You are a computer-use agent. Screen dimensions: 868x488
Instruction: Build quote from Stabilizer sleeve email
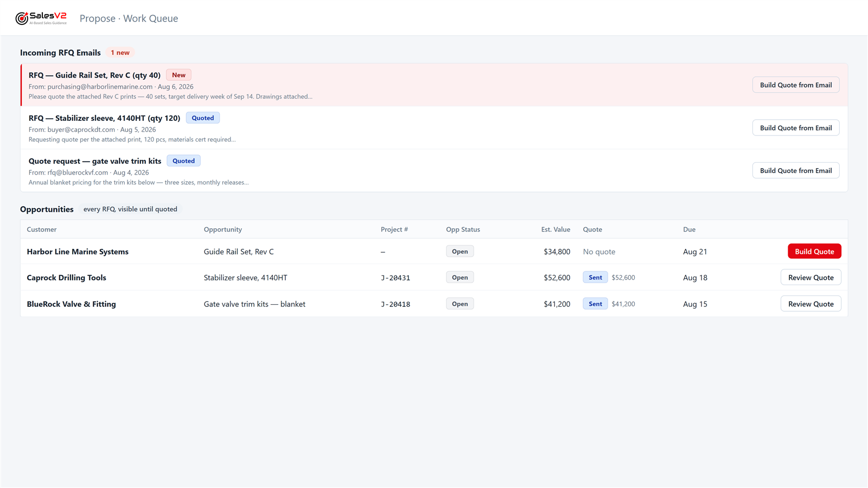tap(796, 128)
